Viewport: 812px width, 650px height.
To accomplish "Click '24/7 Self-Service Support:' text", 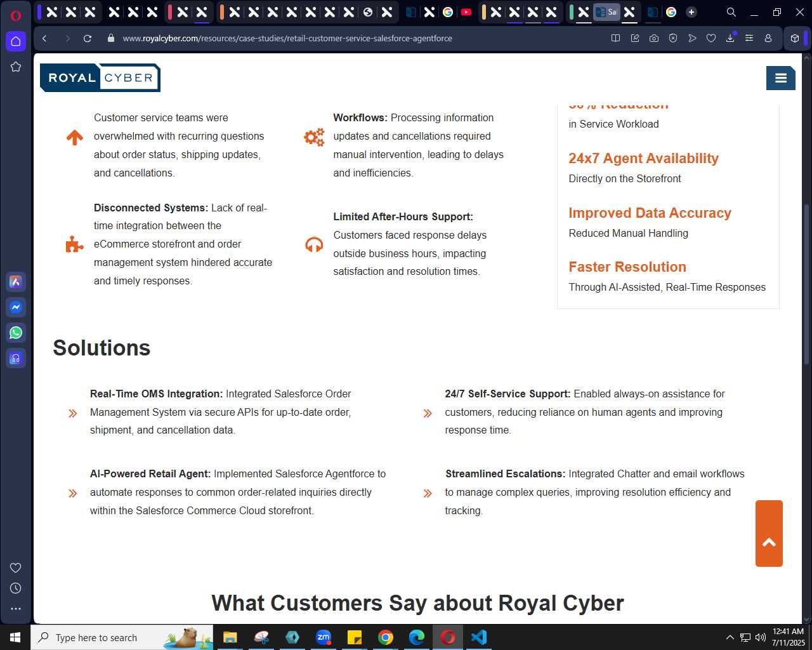I will [x=507, y=394].
